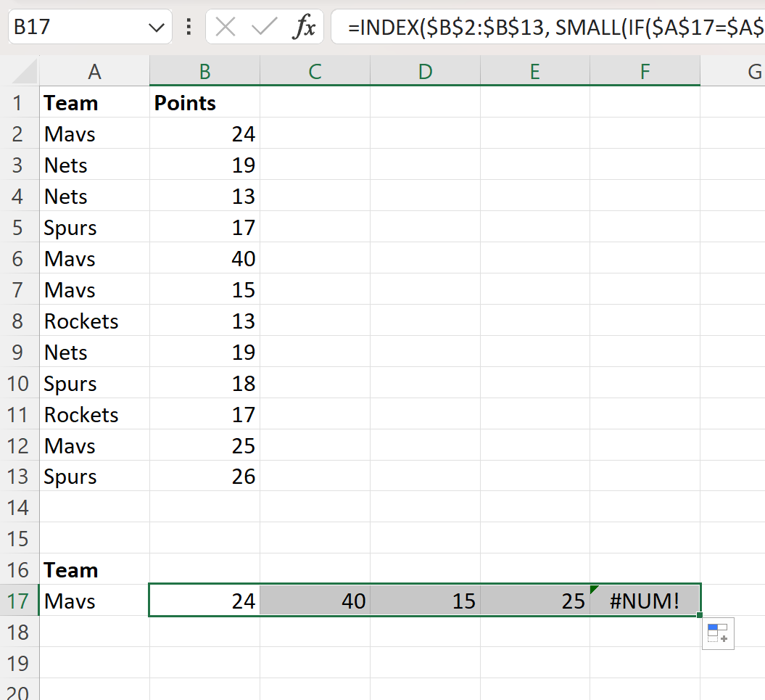Select column B header

tap(204, 70)
